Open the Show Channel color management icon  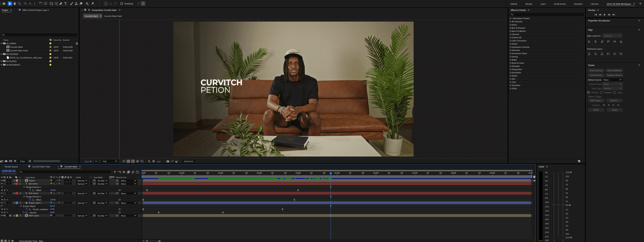click(149, 161)
